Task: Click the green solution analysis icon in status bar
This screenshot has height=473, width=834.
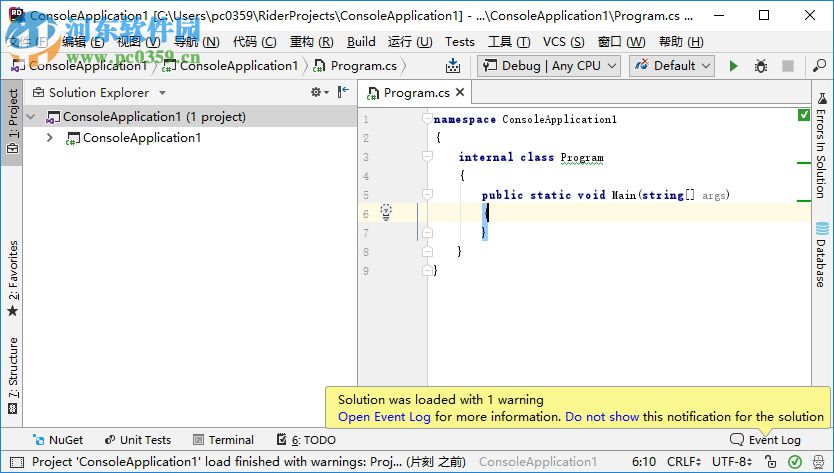Action: [795, 462]
